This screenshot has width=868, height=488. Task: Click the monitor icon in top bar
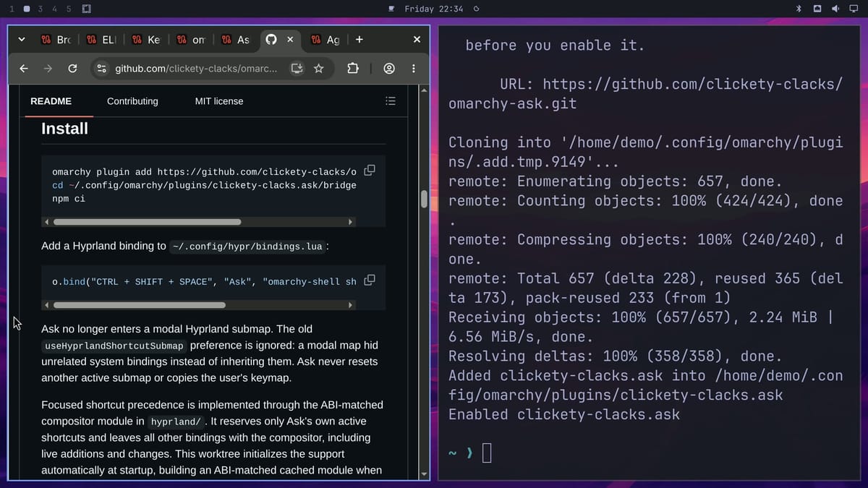[854, 9]
